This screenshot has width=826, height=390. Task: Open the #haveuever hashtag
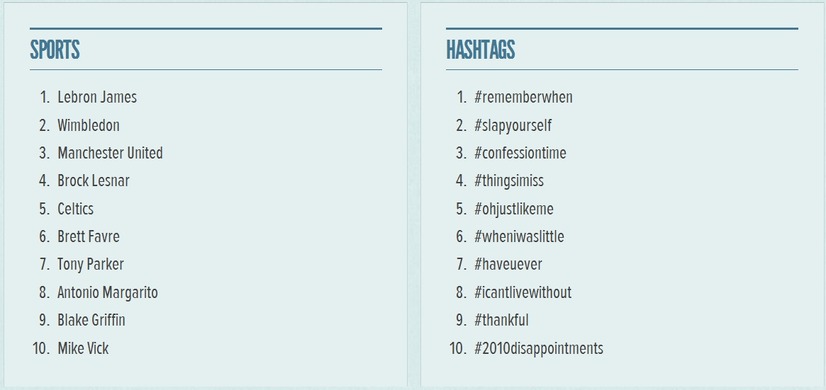click(508, 265)
